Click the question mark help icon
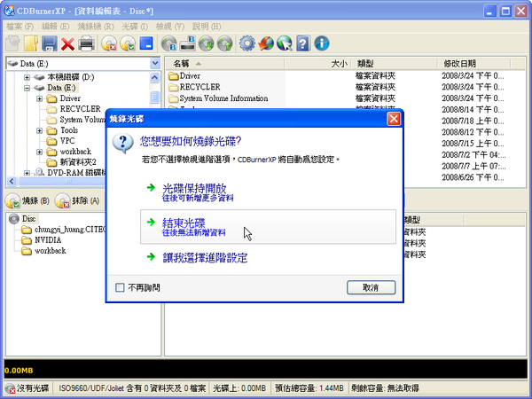532x399 pixels. 303,43
